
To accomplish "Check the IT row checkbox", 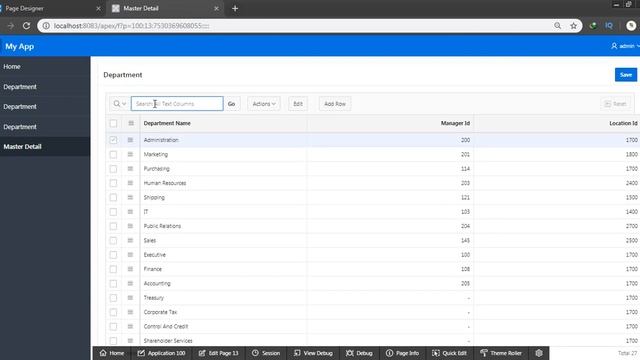I will 113,211.
